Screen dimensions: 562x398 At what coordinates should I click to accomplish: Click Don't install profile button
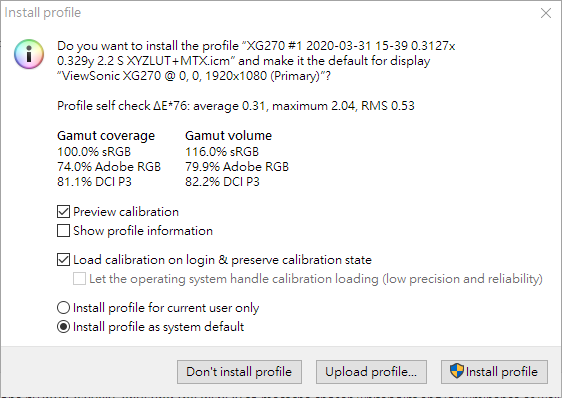pos(239,372)
